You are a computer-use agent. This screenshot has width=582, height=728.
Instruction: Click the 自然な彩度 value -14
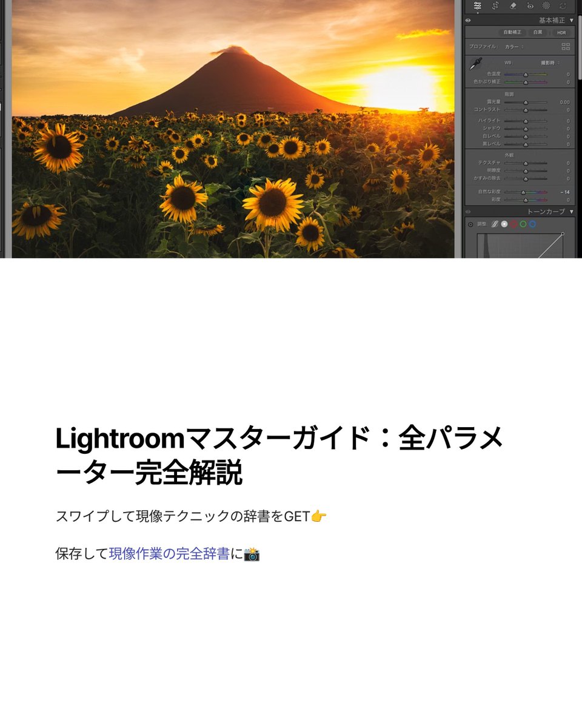pyautogui.click(x=565, y=192)
